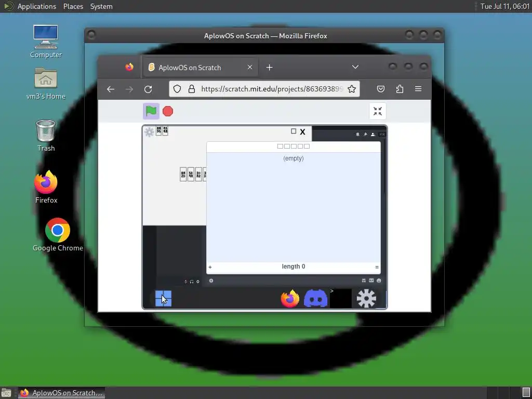The height and width of the screenshot is (399, 532).
Task: Close the AplowOS on Scratch tab
Action: 250,67
